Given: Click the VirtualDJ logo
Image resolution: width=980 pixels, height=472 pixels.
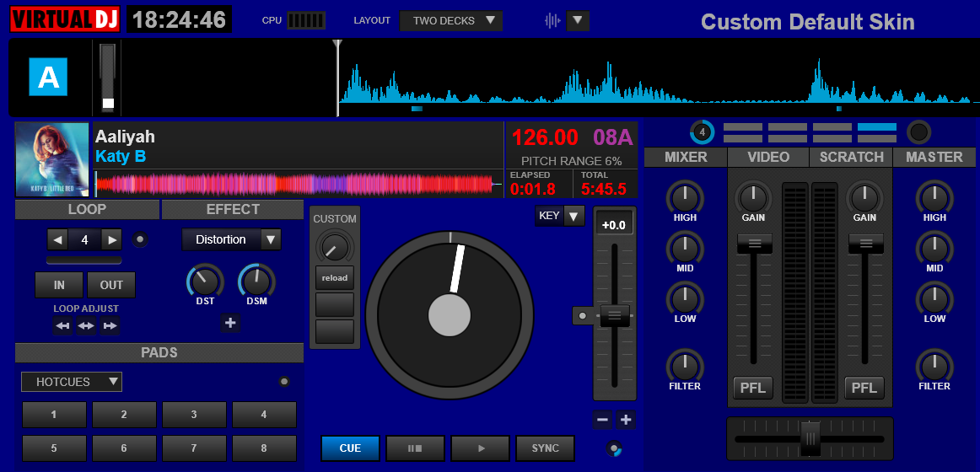Looking at the screenshot, I should point(65,19).
